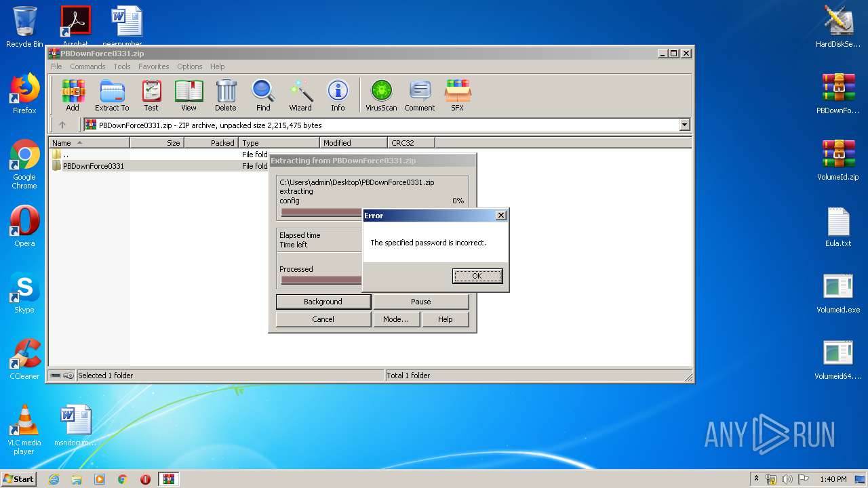Open the Help menu
Image resolution: width=868 pixels, height=488 pixels.
click(x=217, y=66)
